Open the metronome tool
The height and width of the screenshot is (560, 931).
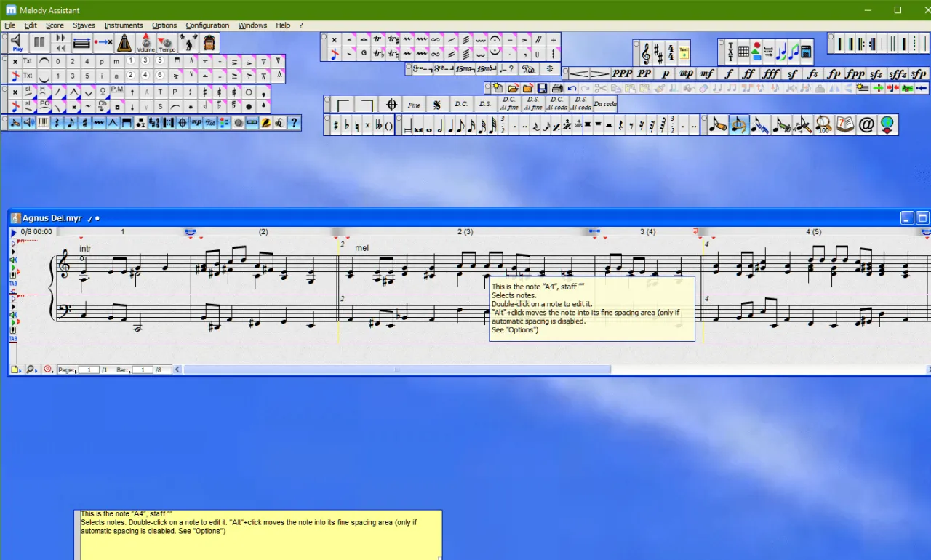[x=125, y=43]
